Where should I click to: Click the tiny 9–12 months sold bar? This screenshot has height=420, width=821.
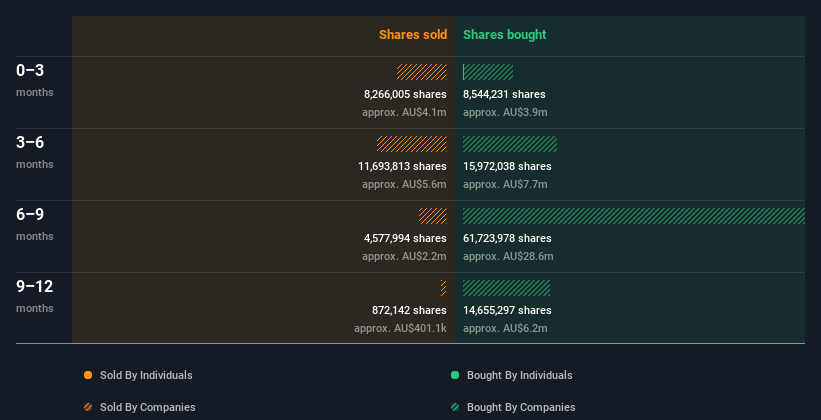443,288
